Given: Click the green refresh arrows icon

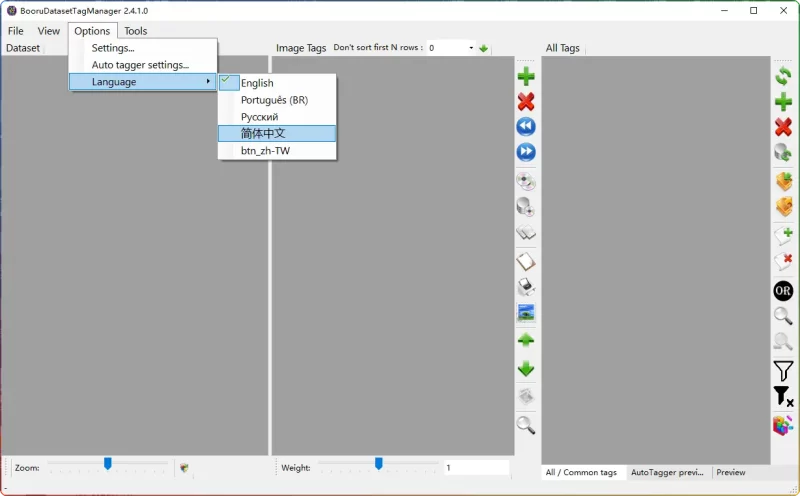Looking at the screenshot, I should coord(783,77).
